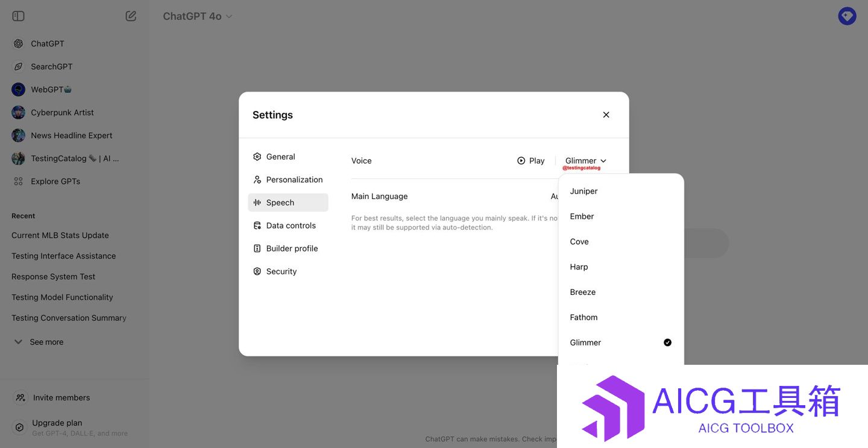868x448 pixels.
Task: Click the TestingCatalog avatar icon
Action: pos(19,158)
